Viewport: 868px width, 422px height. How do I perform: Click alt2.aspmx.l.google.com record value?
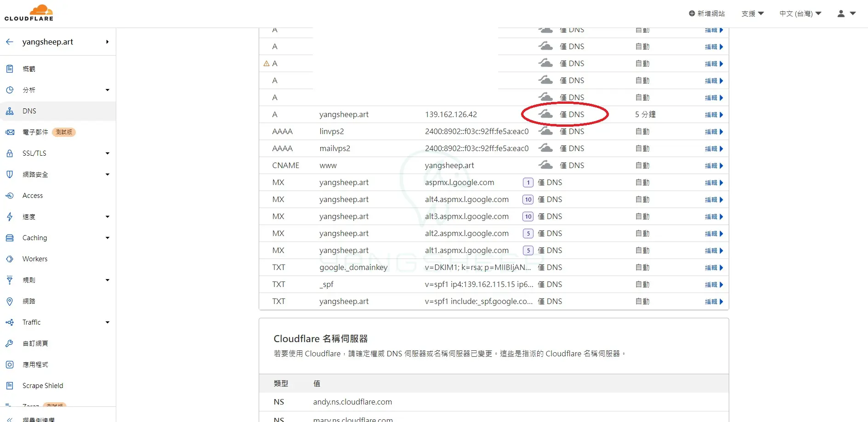tap(467, 233)
